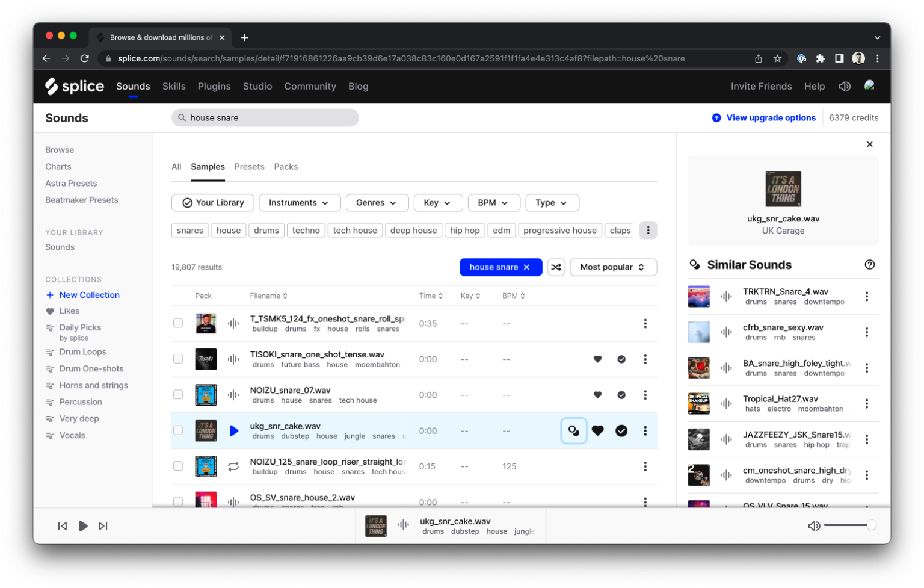Screen dimensions: 924x588
Task: Mute audio with the speaker icon in navbar
Action: 845,86
